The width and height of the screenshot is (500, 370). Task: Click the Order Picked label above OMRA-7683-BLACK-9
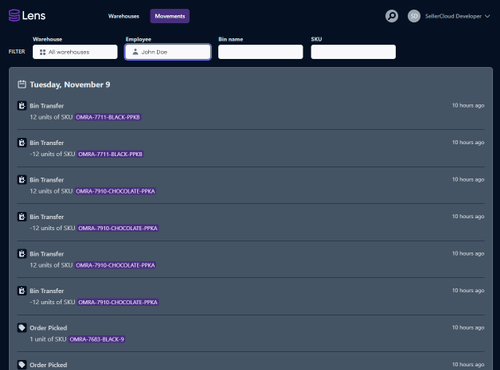point(48,328)
